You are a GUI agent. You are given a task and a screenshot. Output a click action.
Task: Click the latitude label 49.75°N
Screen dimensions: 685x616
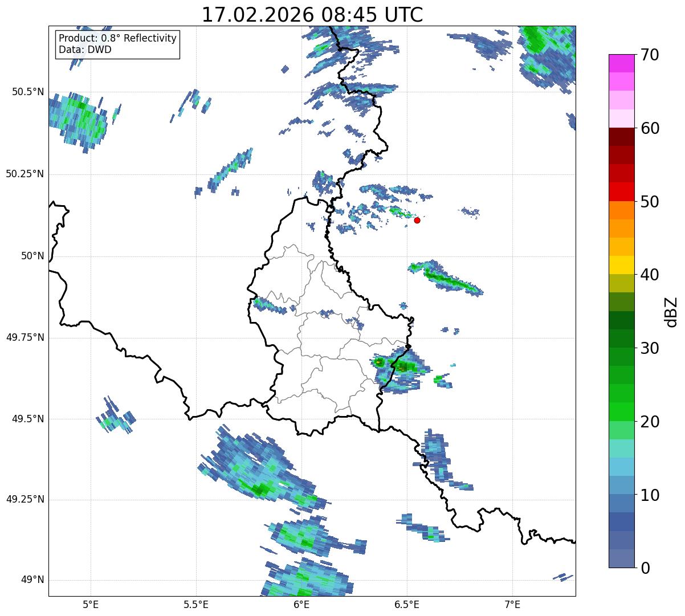(x=25, y=337)
